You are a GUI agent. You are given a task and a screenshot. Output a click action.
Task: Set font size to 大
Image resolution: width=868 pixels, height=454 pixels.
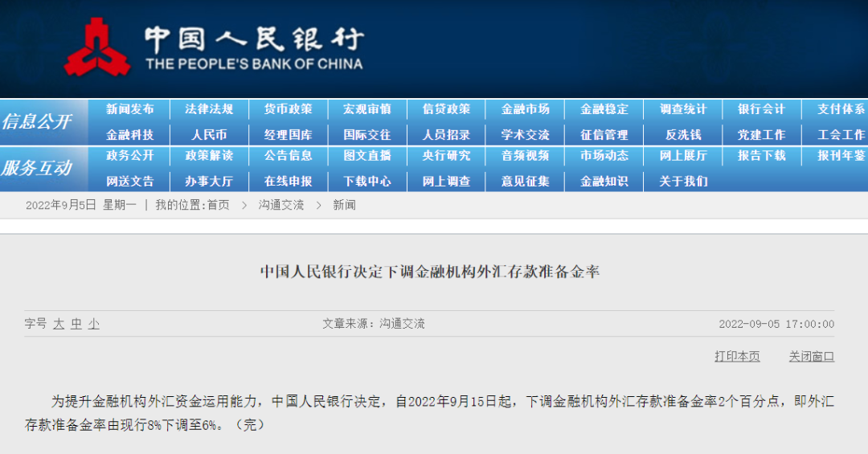coord(59,324)
